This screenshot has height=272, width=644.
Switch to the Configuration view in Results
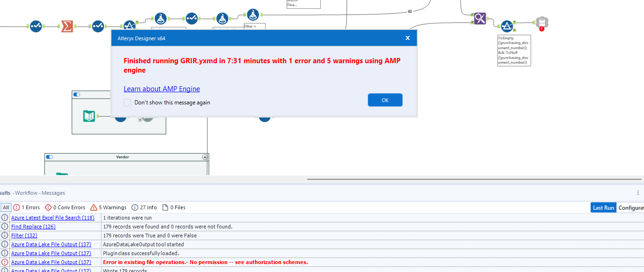[x=631, y=207]
